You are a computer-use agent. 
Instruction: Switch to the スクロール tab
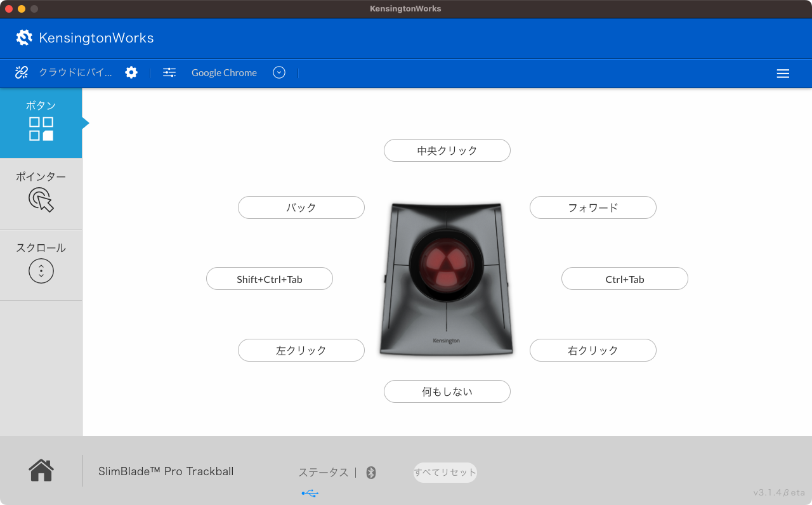pyautogui.click(x=41, y=265)
